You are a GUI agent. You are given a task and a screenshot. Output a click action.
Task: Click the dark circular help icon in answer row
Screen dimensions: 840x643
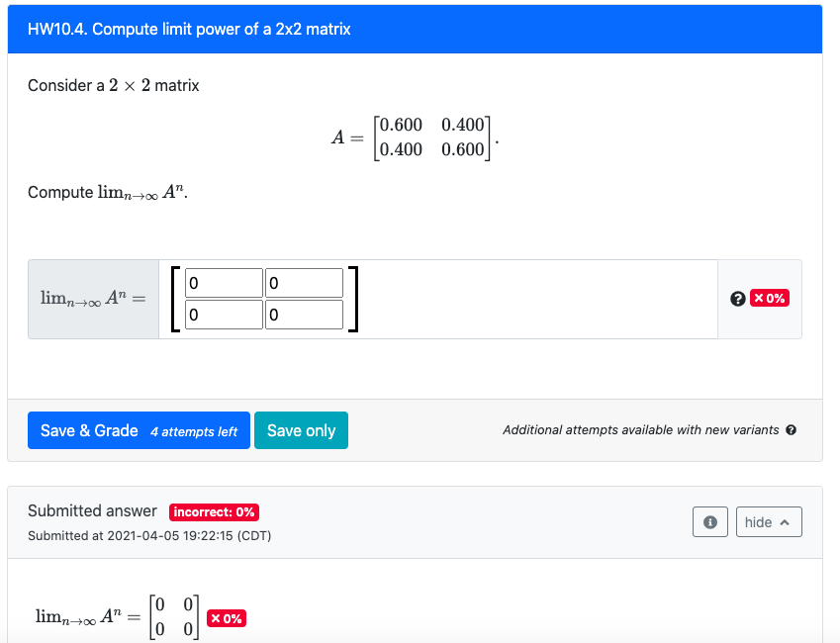[738, 298]
